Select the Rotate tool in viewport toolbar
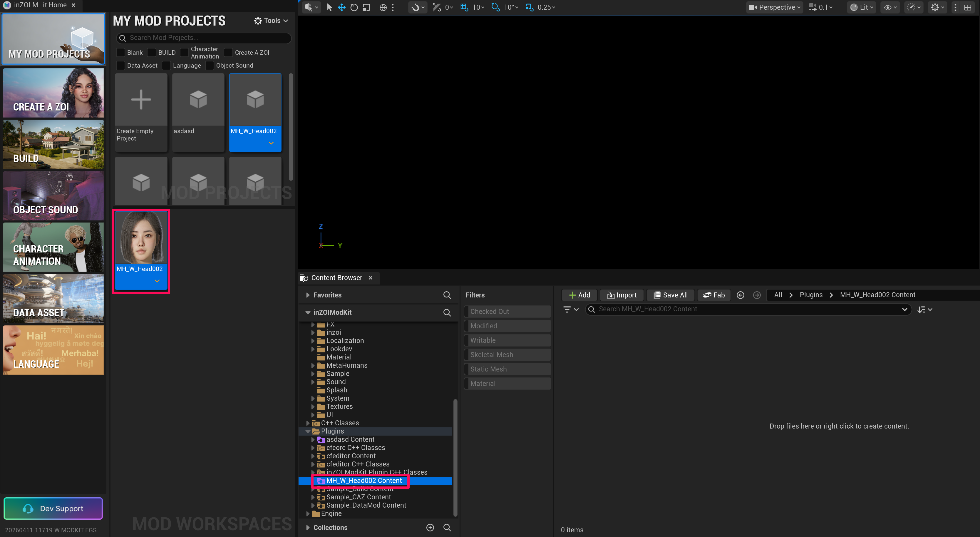 point(354,7)
